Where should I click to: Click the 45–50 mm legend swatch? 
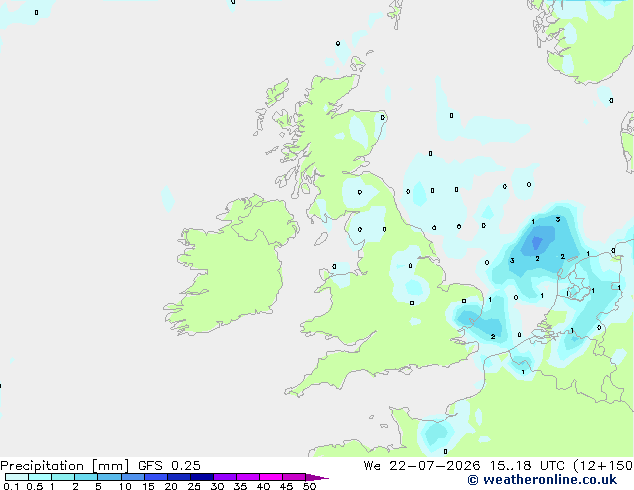coord(294,477)
